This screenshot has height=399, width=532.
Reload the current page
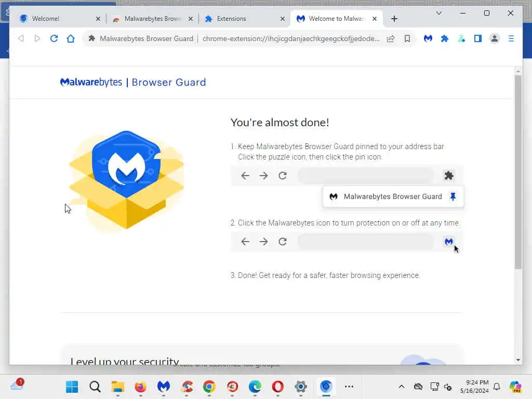54,38
